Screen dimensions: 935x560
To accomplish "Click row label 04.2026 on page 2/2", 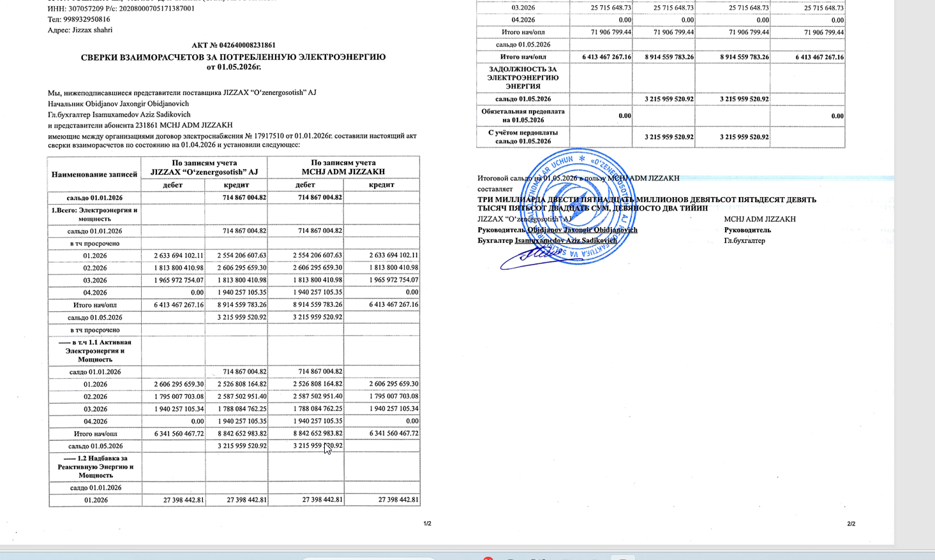I will click(x=523, y=20).
